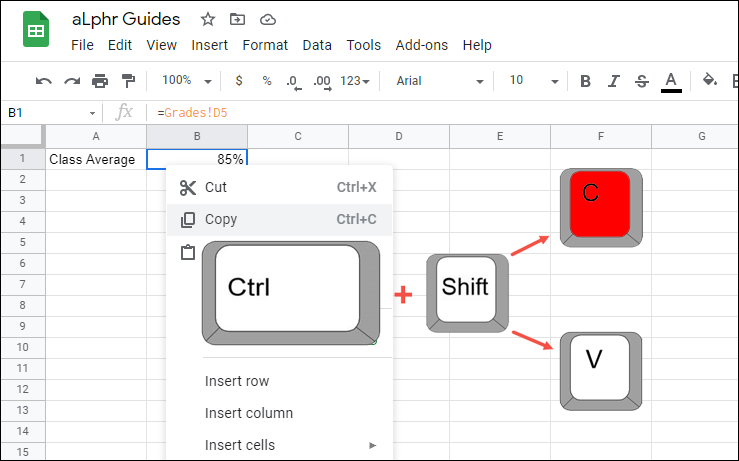Toggle bold formatting
Screen dimensions: 739x461
pos(586,81)
